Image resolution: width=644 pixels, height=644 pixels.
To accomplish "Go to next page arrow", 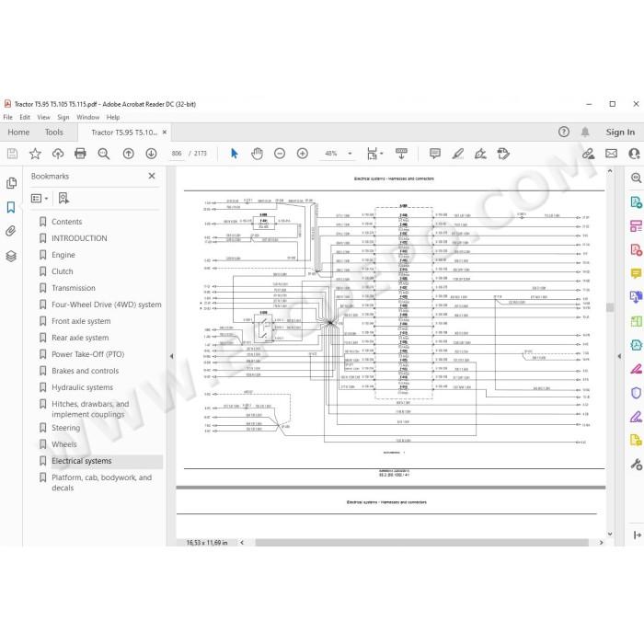I will click(151, 154).
